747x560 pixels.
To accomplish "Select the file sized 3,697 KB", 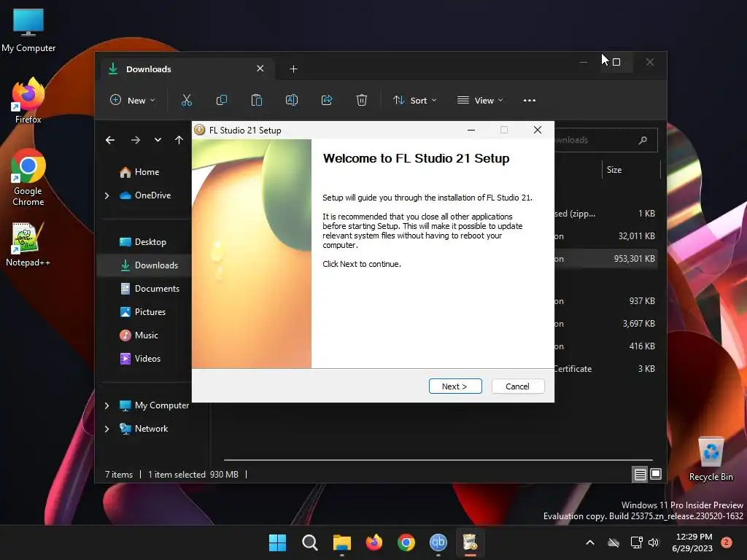I will pyautogui.click(x=606, y=324).
